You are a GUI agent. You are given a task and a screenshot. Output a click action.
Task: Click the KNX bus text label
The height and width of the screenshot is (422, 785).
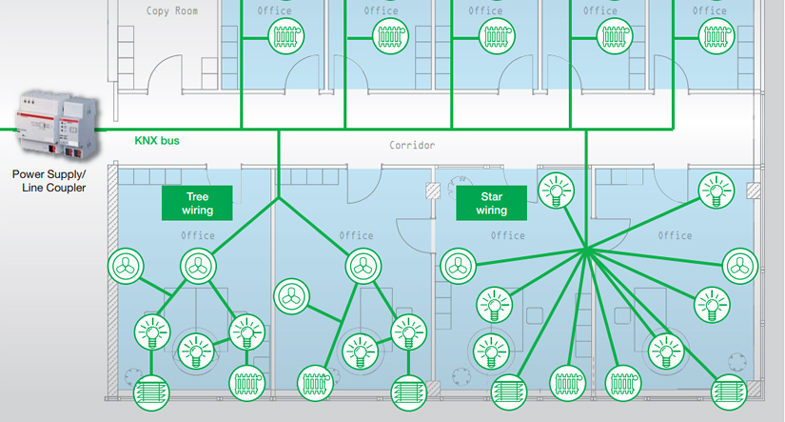156,141
